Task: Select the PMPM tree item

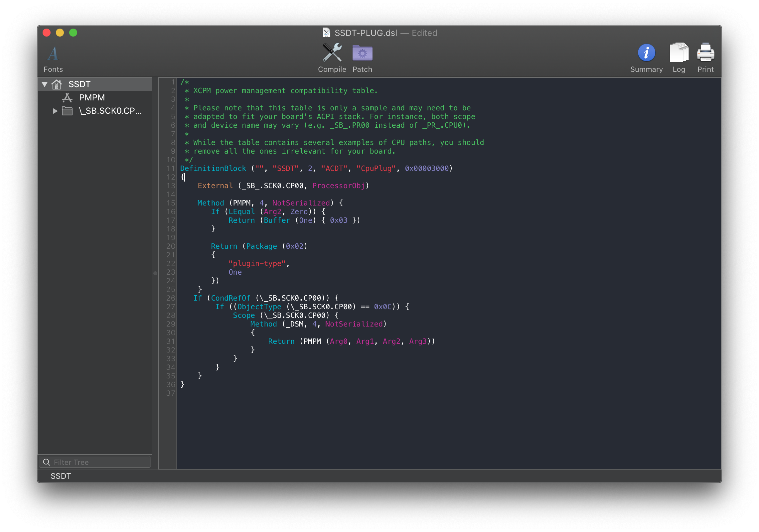Action: coord(92,98)
